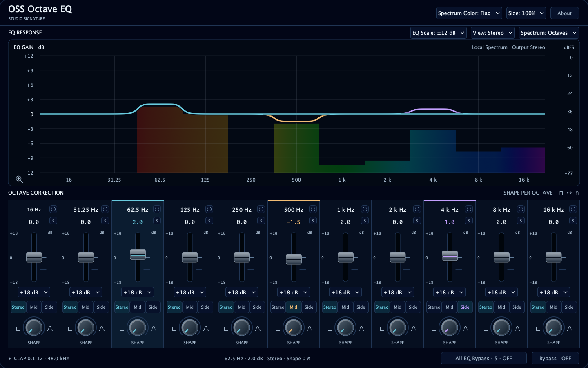This screenshot has height=368, width=588.
Task: Solo the 31.25 Hz band with its S icon
Action: pos(105,221)
